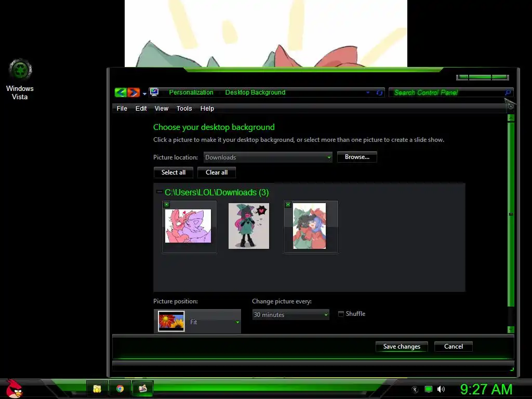Open the recent pages dropdown arrow
Screen dimensions: 532x399
point(144,94)
